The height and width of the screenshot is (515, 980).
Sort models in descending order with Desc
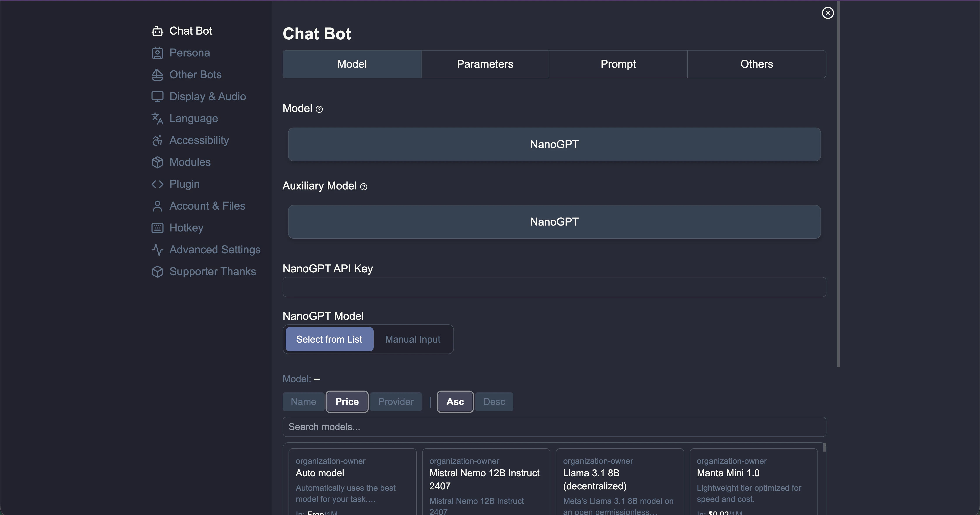click(x=494, y=402)
